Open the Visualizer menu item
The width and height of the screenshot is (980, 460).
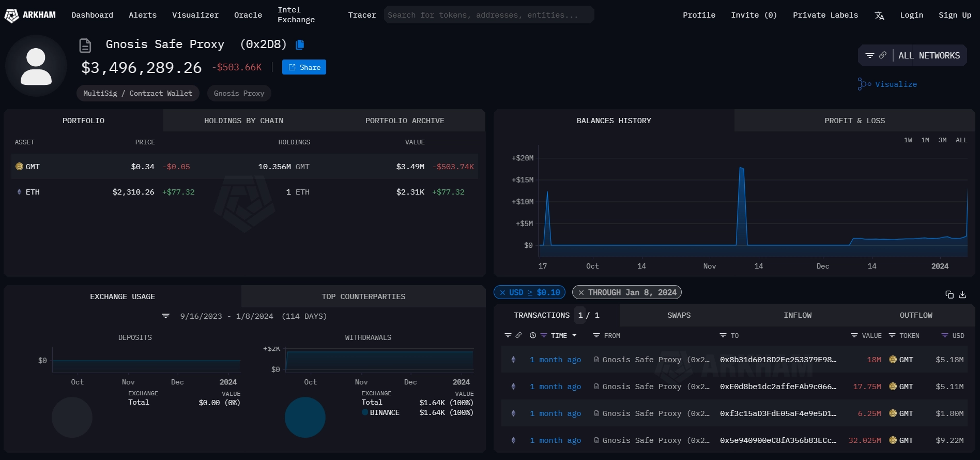point(195,15)
